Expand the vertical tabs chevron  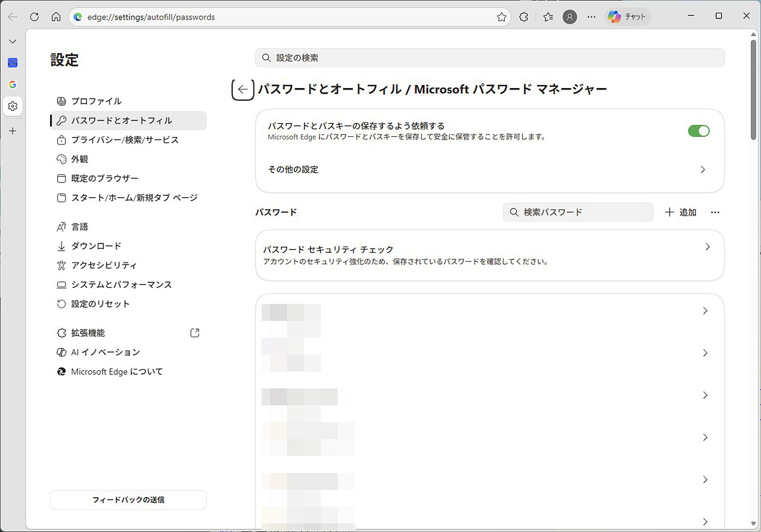(13, 41)
